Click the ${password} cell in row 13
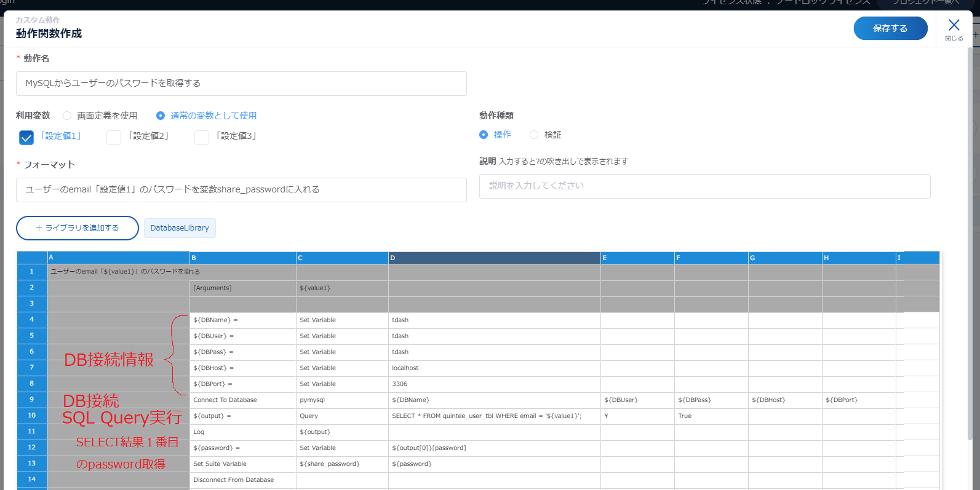This screenshot has height=490, width=980. (x=495, y=464)
